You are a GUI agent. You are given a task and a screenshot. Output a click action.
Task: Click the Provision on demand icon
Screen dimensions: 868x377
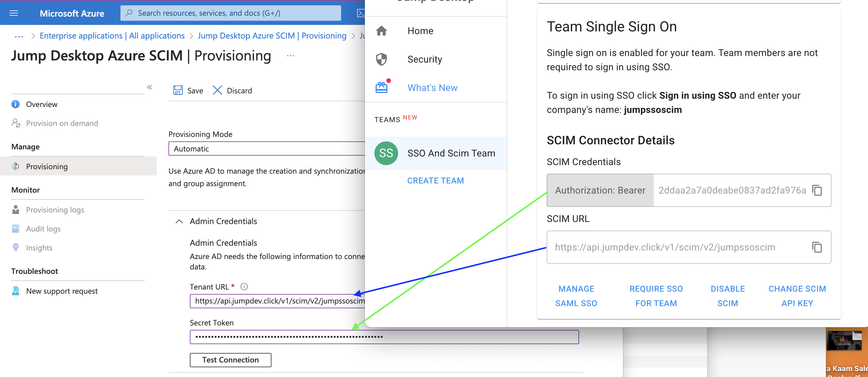[15, 123]
